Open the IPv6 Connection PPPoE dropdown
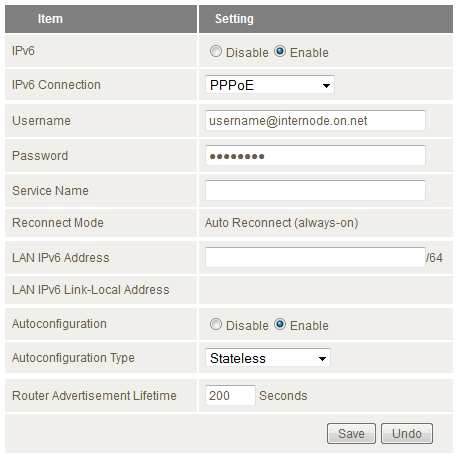 tap(270, 85)
